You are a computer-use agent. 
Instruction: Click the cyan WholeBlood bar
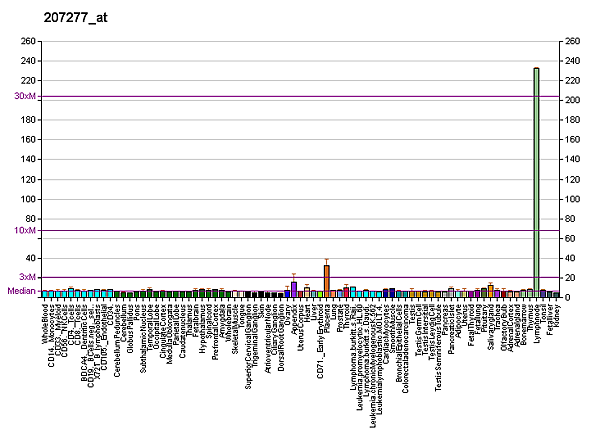[44, 294]
